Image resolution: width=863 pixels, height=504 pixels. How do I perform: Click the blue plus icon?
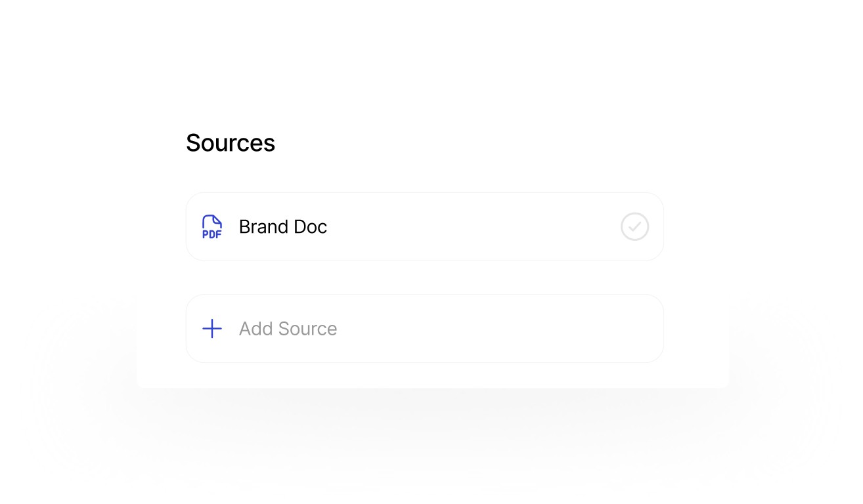point(211,328)
